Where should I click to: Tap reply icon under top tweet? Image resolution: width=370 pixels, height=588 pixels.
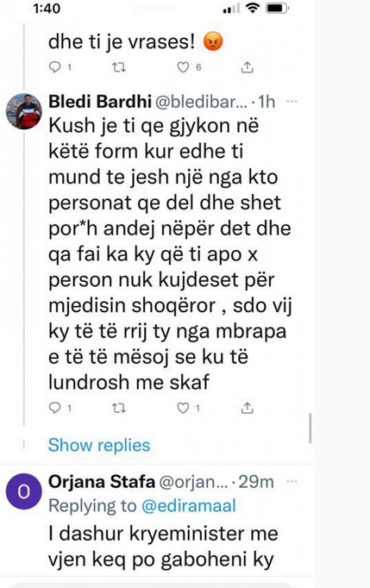(55, 67)
